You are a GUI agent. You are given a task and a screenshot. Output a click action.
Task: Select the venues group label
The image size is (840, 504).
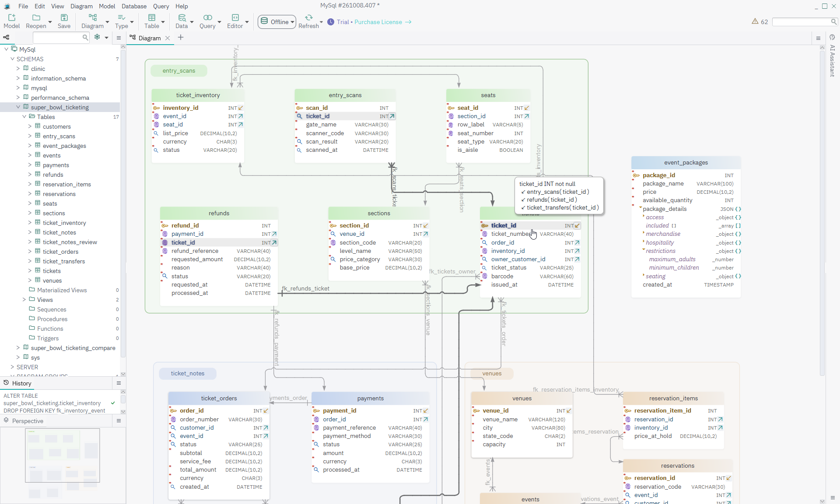(x=492, y=373)
